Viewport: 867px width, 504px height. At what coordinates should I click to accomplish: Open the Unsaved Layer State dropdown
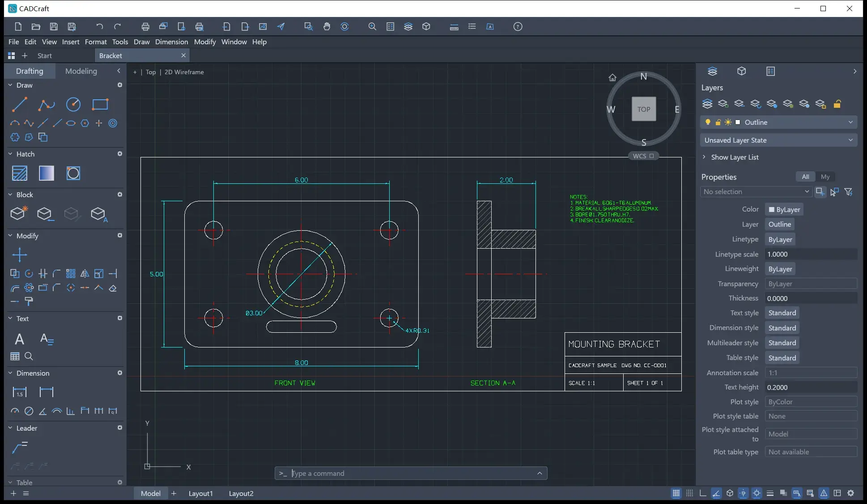[x=779, y=140]
